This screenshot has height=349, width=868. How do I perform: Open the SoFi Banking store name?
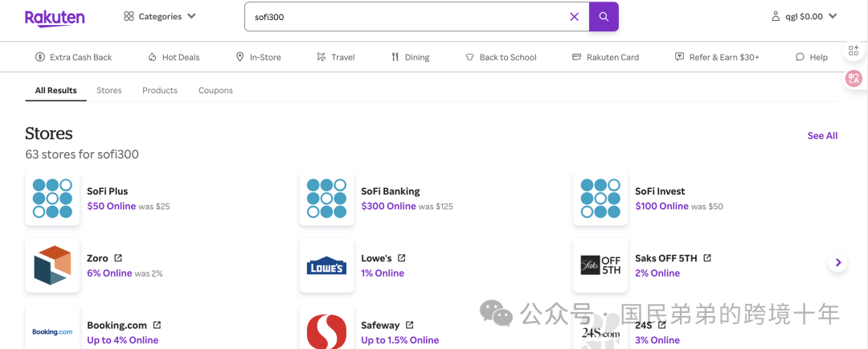[x=391, y=191]
